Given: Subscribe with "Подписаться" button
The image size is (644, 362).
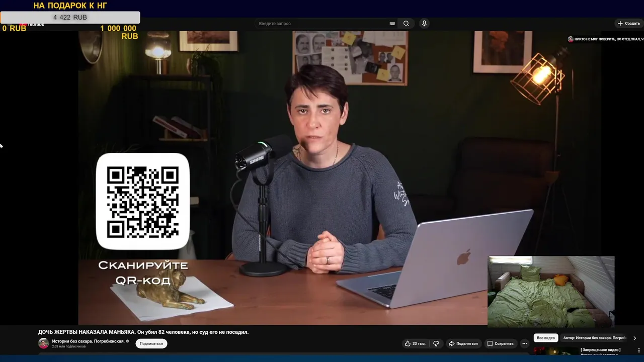Looking at the screenshot, I should [151, 343].
